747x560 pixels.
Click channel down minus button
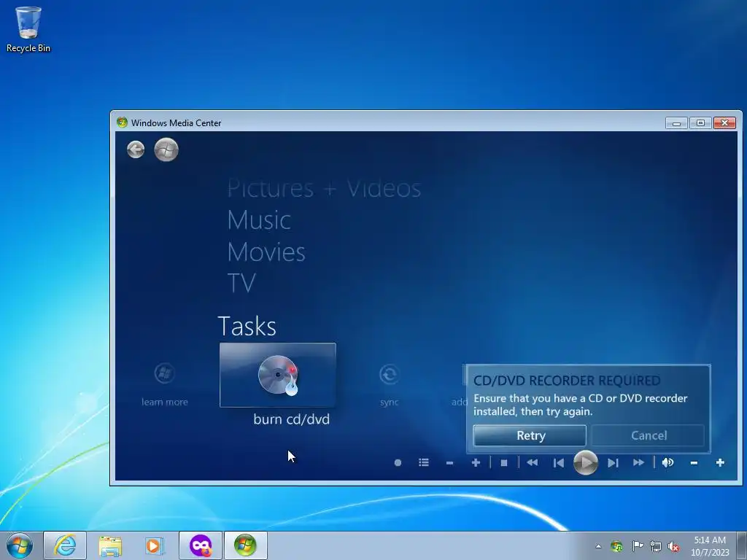pyautogui.click(x=449, y=462)
